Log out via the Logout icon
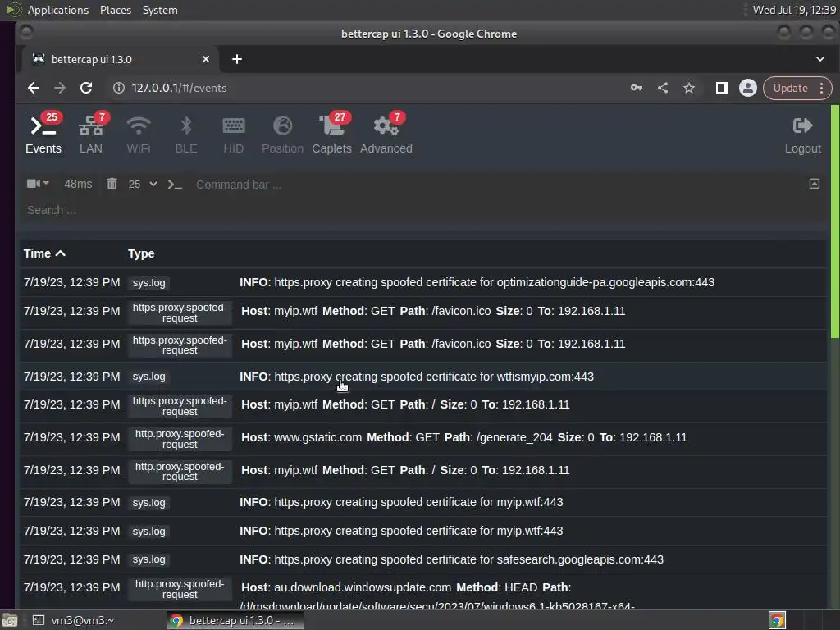This screenshot has height=630, width=840. pyautogui.click(x=802, y=135)
